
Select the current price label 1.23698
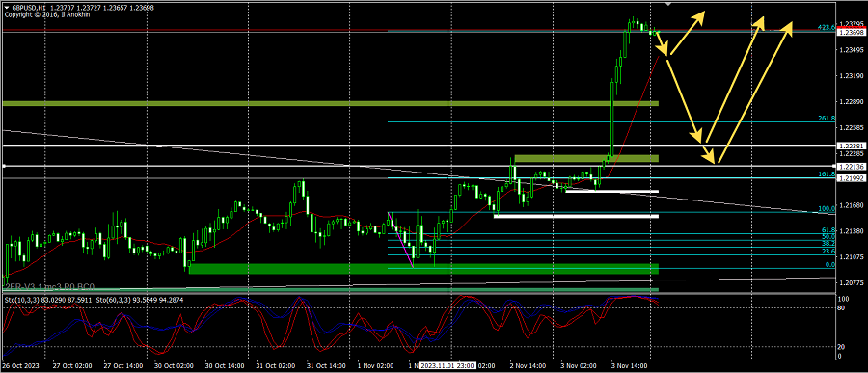pyautogui.click(x=852, y=33)
